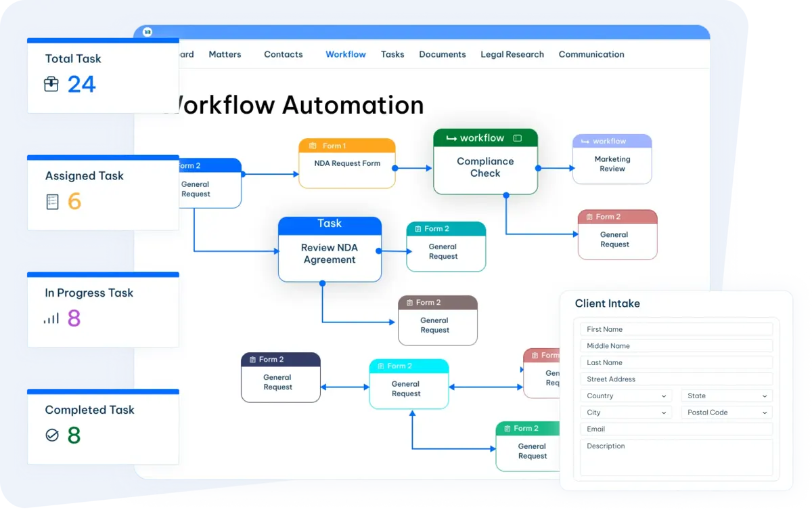Click the green app logo in window title bar

tap(148, 32)
